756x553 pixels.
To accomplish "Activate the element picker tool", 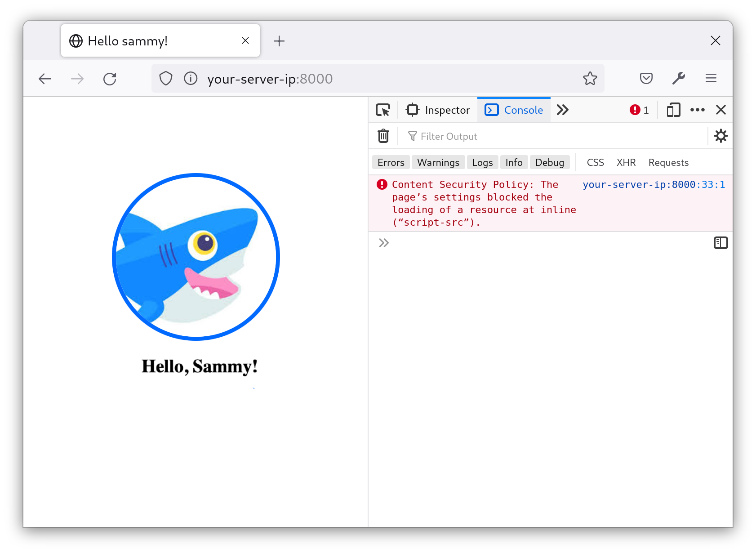I will tap(383, 110).
